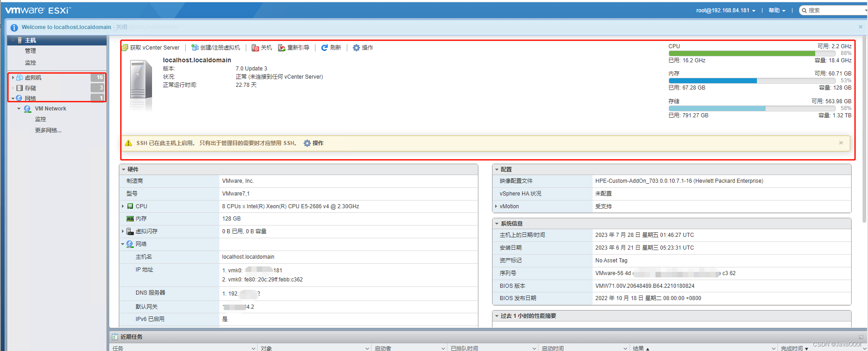Click the 存储 usage bar
Viewport: 868px width, 351px height.
pos(751,109)
